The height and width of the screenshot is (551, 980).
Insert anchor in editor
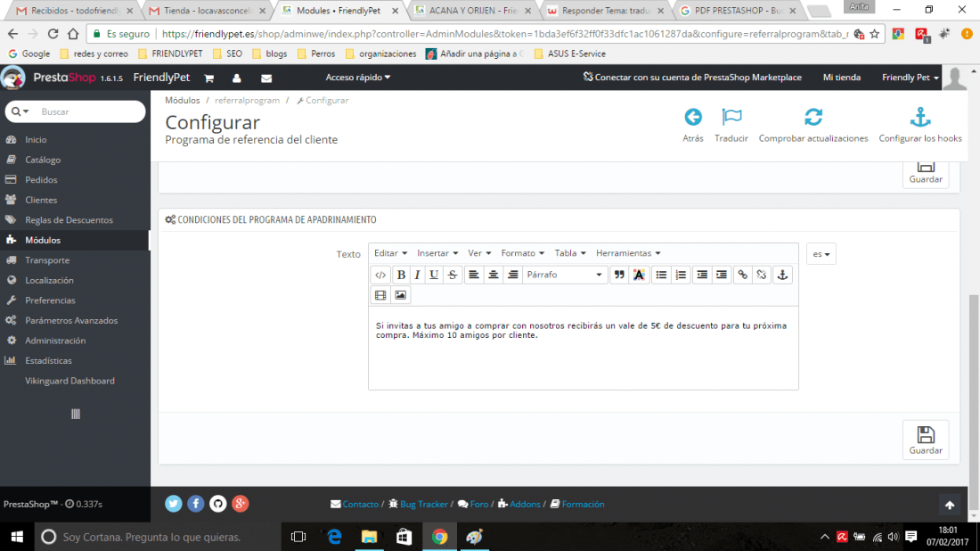click(x=782, y=275)
